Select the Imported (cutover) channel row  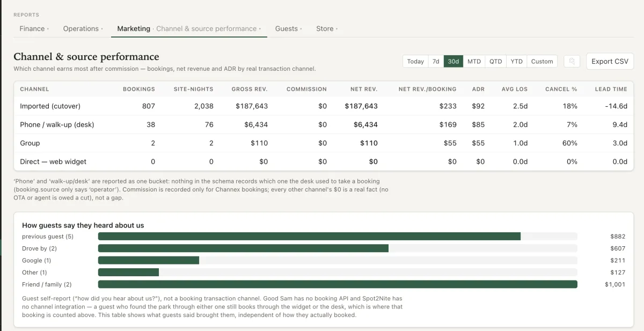[324, 106]
